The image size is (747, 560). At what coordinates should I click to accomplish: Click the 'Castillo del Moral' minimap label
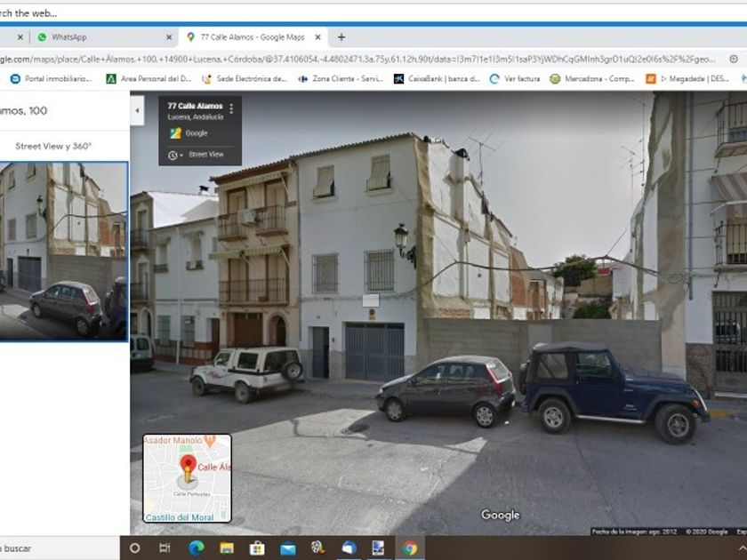click(x=180, y=517)
